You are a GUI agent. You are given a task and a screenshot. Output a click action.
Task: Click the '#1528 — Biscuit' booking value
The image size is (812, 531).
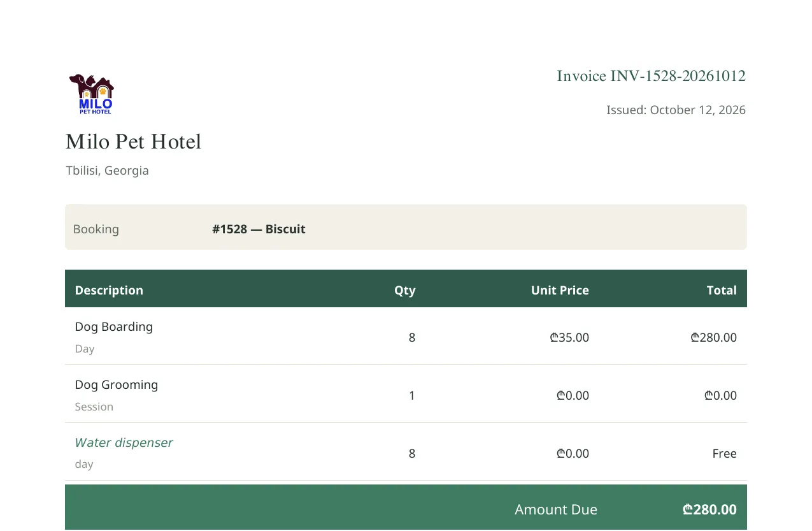click(259, 229)
